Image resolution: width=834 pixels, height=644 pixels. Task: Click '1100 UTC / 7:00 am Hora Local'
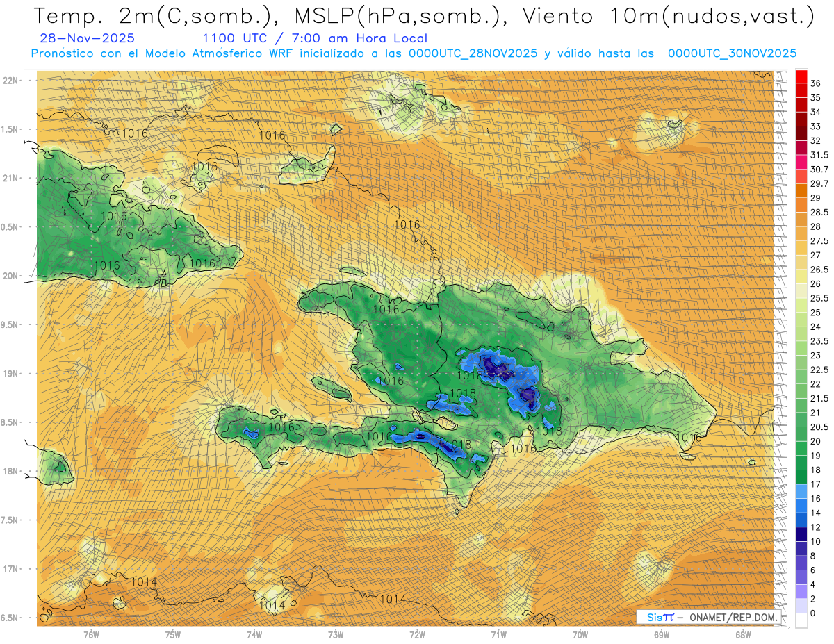(x=315, y=38)
